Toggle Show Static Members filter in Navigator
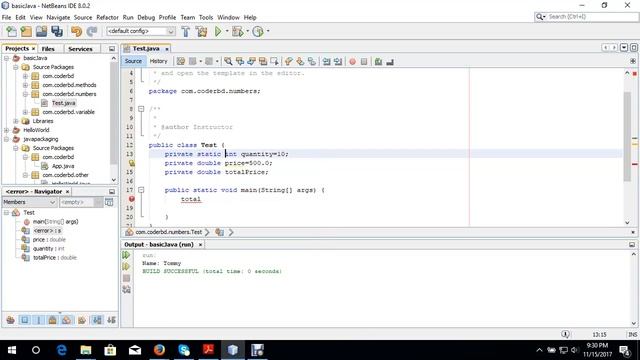This screenshot has width=640, height=360. pos(39,320)
